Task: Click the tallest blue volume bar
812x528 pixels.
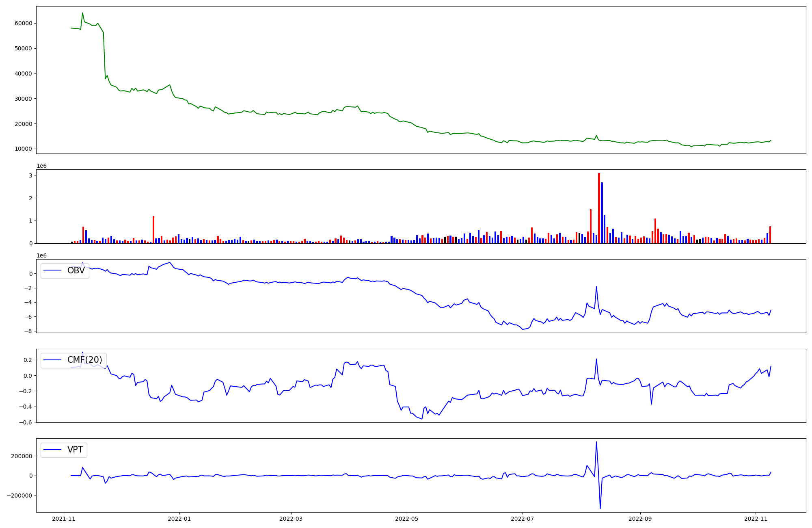Action: 602,212
